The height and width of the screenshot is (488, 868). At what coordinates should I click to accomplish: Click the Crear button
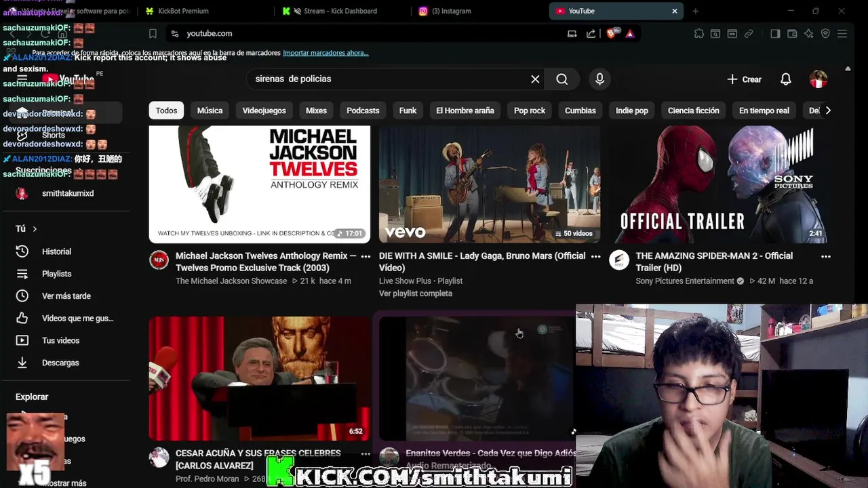tap(744, 79)
